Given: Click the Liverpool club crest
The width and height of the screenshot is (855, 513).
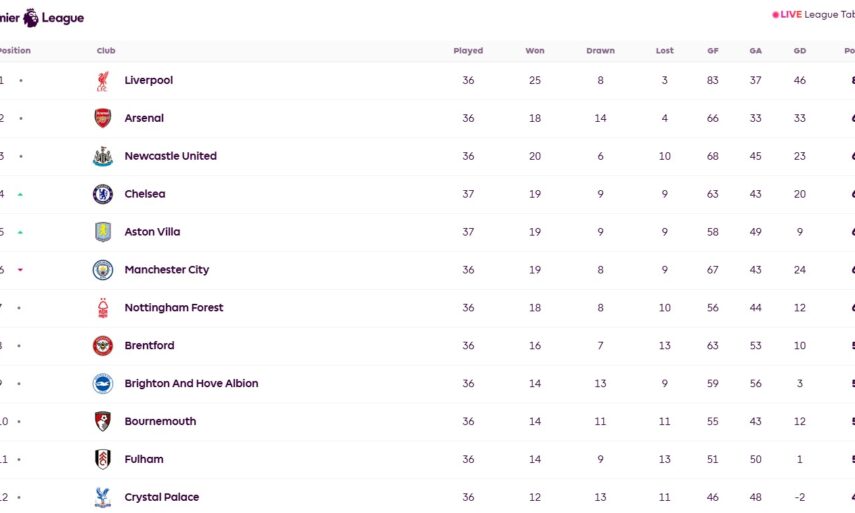Looking at the screenshot, I should (x=103, y=80).
